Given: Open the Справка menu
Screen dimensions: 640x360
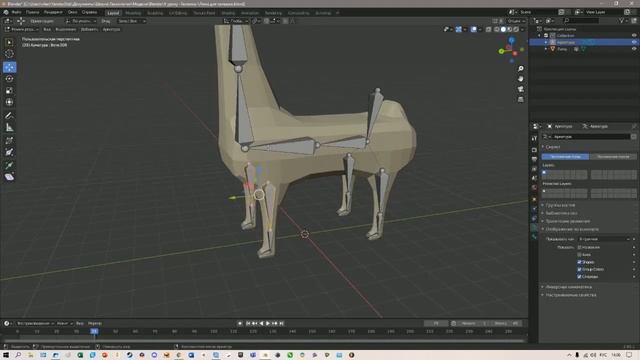Looking at the screenshot, I should (x=89, y=12).
